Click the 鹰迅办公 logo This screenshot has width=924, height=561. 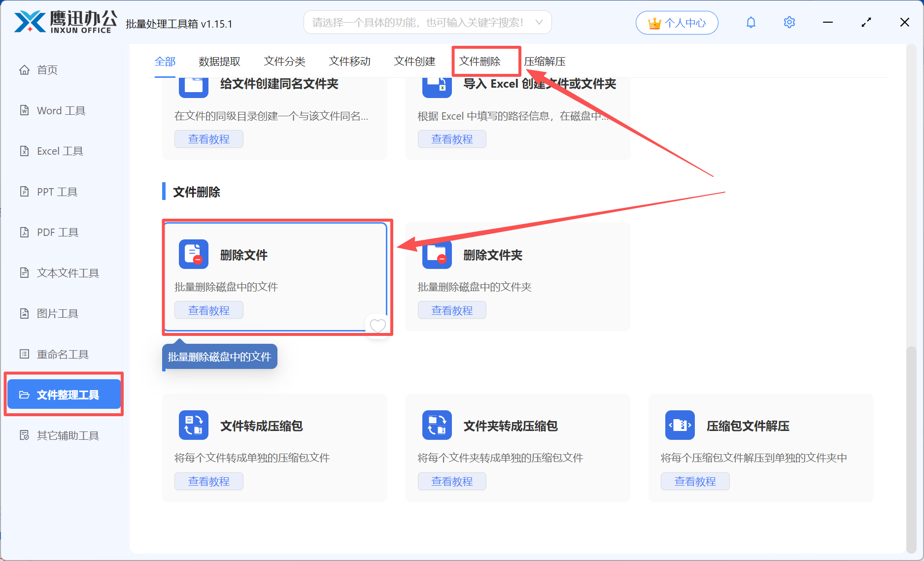pyautogui.click(x=66, y=23)
